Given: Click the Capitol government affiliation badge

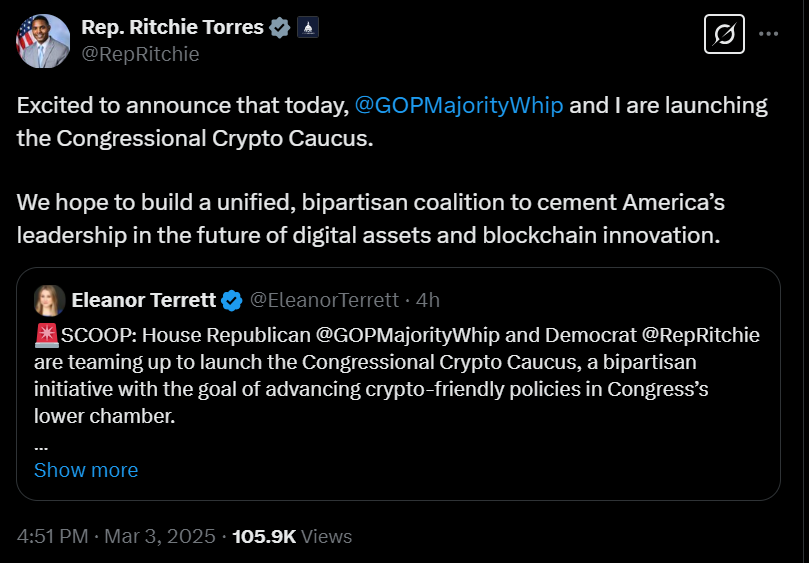Looking at the screenshot, I should 308,27.
